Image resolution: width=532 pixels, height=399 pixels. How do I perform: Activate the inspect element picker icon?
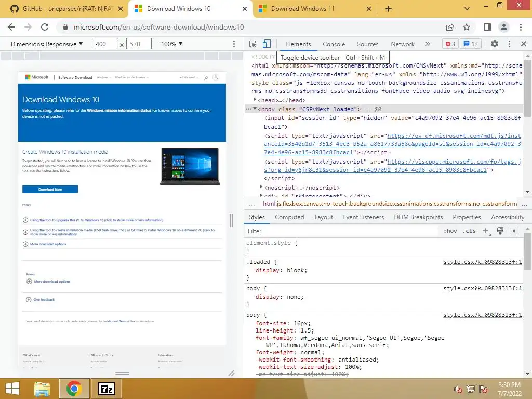253,44
